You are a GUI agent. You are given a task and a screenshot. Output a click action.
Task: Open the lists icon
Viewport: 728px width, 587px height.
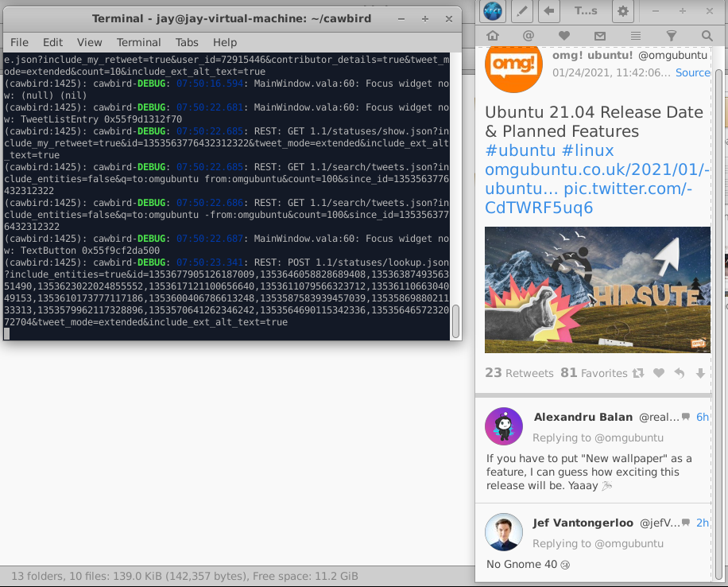tap(636, 36)
